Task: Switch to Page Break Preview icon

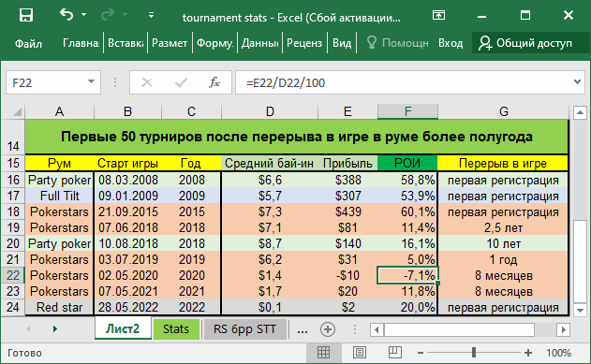Action: click(x=394, y=353)
